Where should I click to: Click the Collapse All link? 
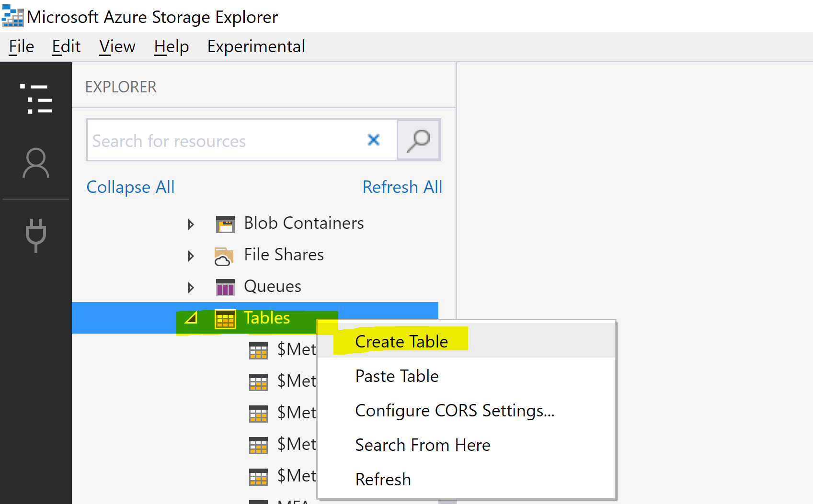pyautogui.click(x=130, y=187)
